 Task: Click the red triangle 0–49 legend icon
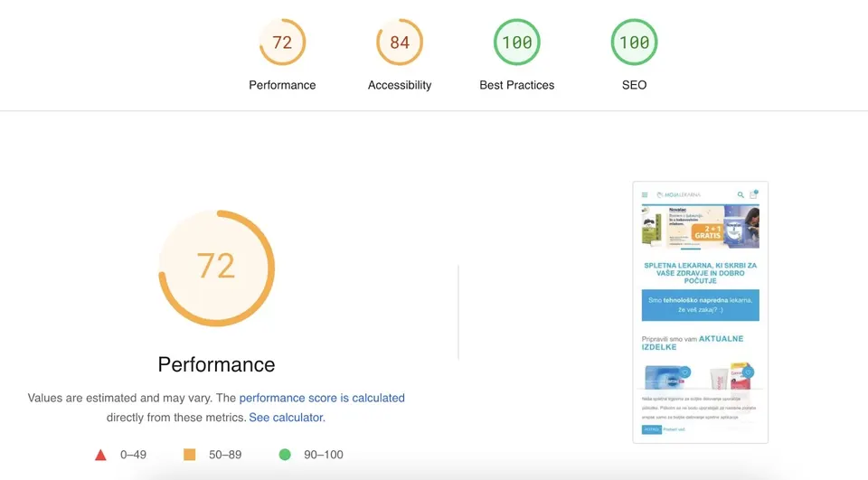100,455
